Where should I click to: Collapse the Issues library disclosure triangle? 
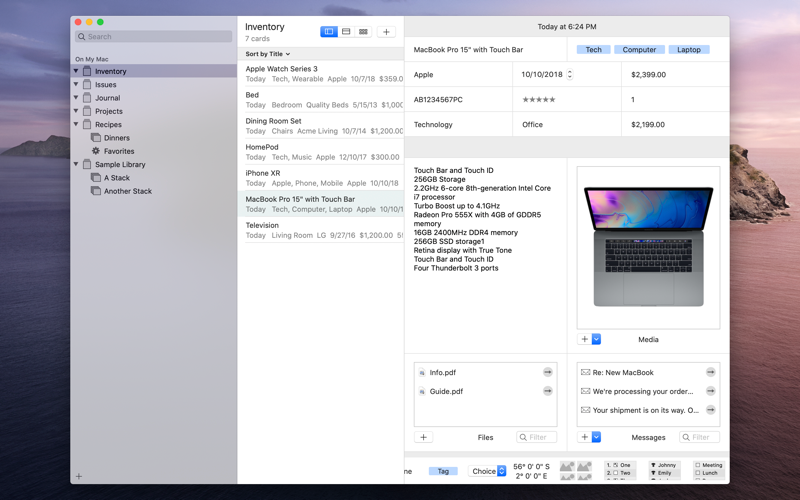click(x=76, y=84)
